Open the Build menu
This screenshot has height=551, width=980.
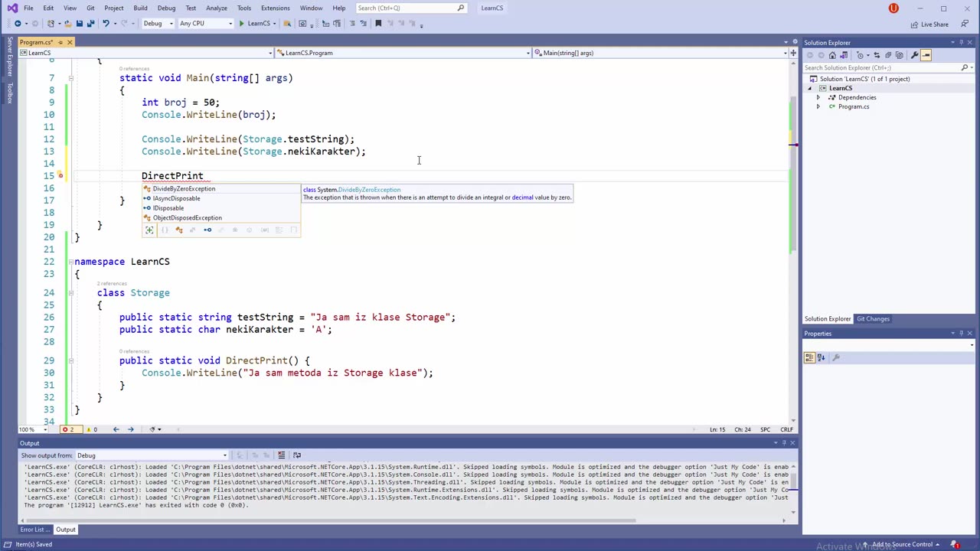140,8
